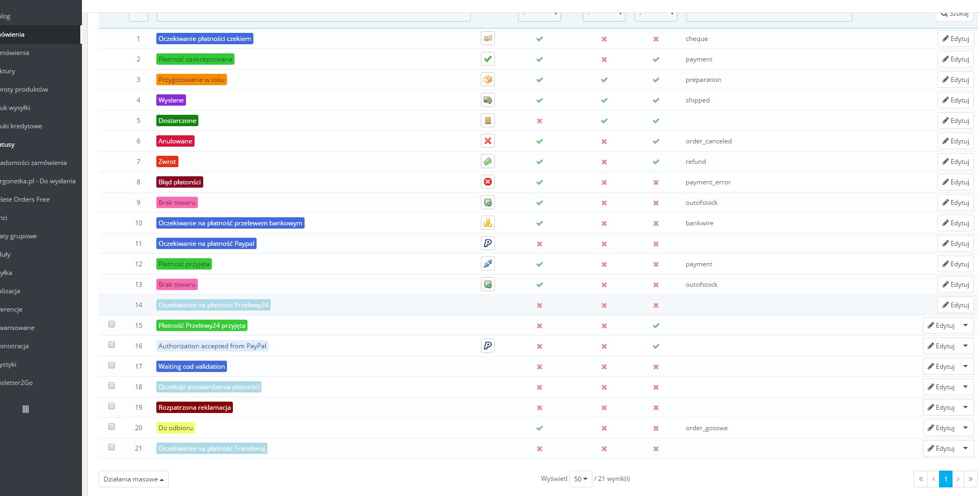980x496 pixels.
Task: Open Delete Orders Free in the sidebar
Action: 25,199
